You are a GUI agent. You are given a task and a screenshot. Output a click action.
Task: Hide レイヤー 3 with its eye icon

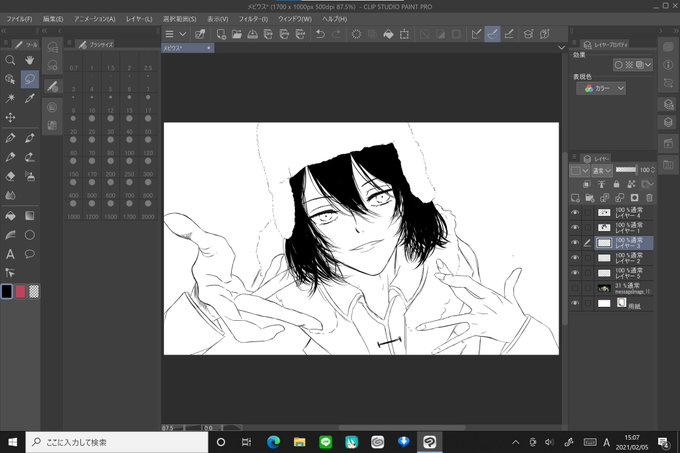[x=575, y=243]
